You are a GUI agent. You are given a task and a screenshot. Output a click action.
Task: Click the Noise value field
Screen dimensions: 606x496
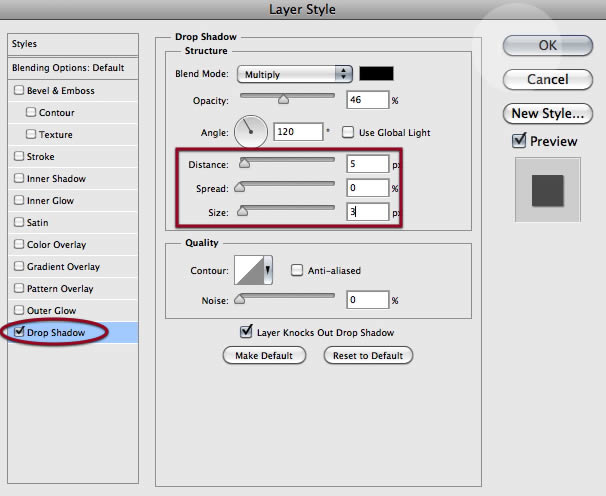(368, 300)
